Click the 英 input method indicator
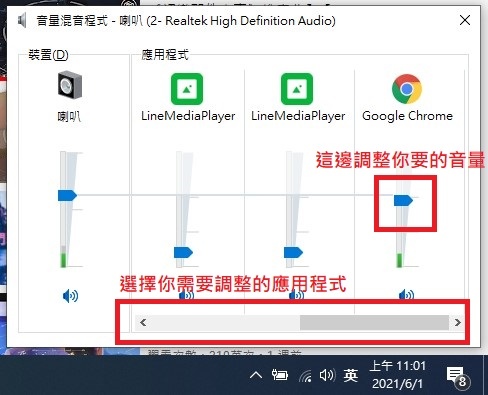Viewport: 488px width, 395px height. point(351,376)
